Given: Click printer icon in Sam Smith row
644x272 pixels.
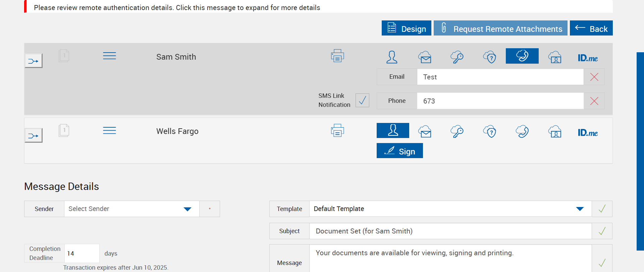Looking at the screenshot, I should [337, 56].
